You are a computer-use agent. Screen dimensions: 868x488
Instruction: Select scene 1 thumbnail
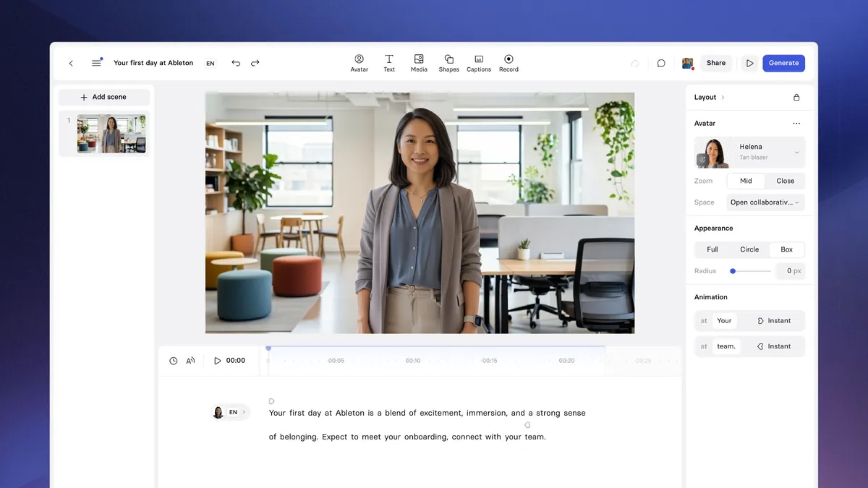coord(111,134)
